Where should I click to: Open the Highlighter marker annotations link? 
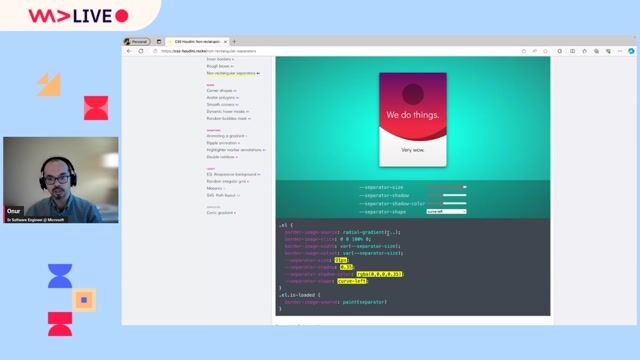click(236, 150)
